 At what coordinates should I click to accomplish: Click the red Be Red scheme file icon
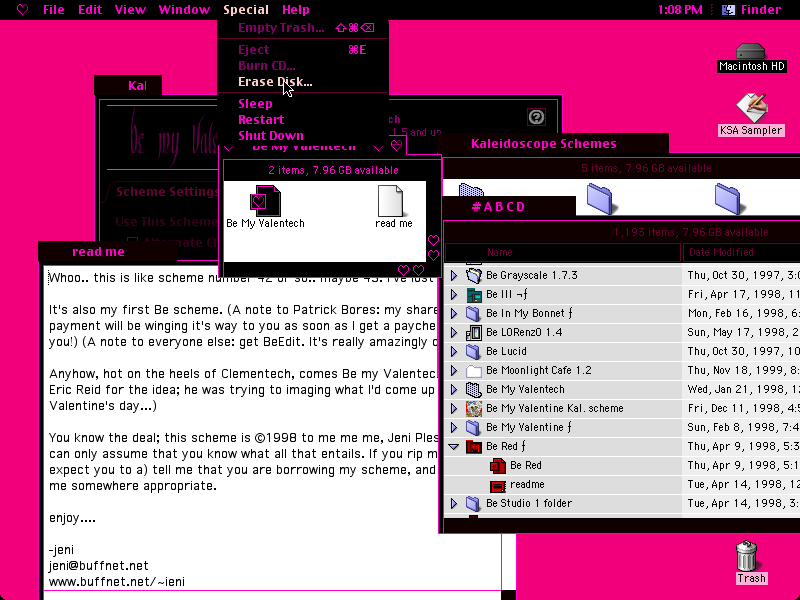[498, 466]
